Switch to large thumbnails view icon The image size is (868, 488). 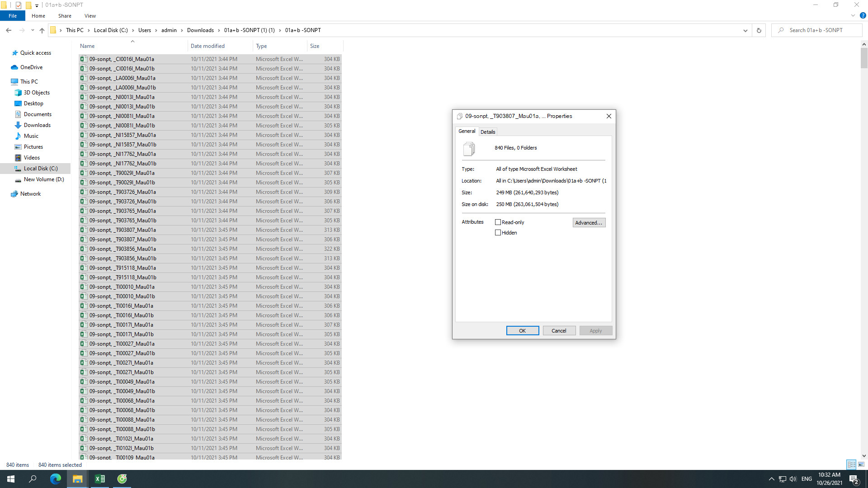coord(861,465)
